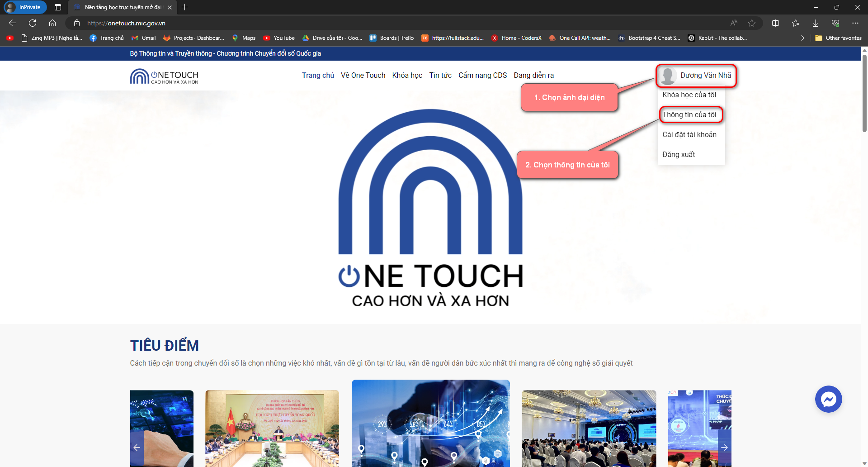The width and height of the screenshot is (868, 467).
Task: Click previous arrow on news carousel
Action: (137, 448)
